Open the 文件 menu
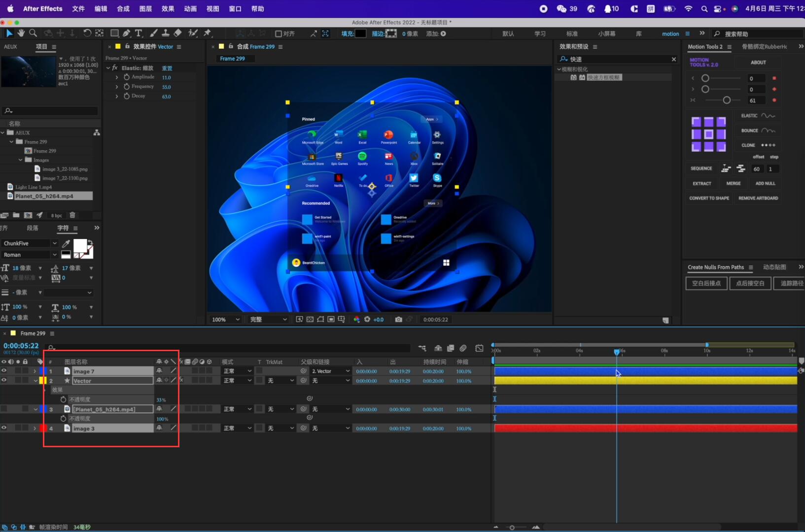This screenshot has height=532, width=805. [78, 8]
